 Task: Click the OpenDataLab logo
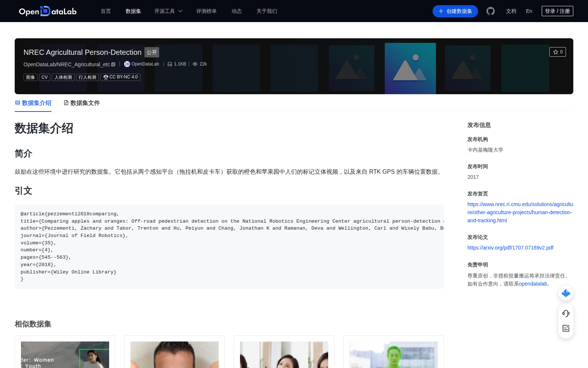pos(48,11)
